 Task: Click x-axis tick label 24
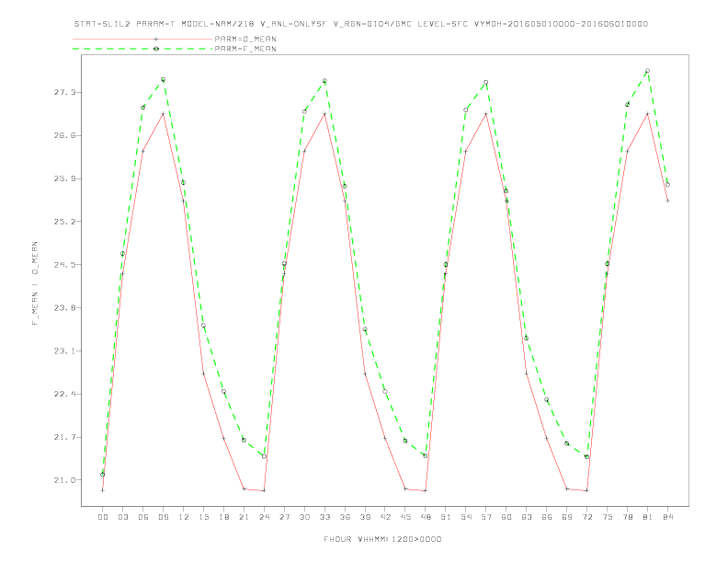[264, 517]
